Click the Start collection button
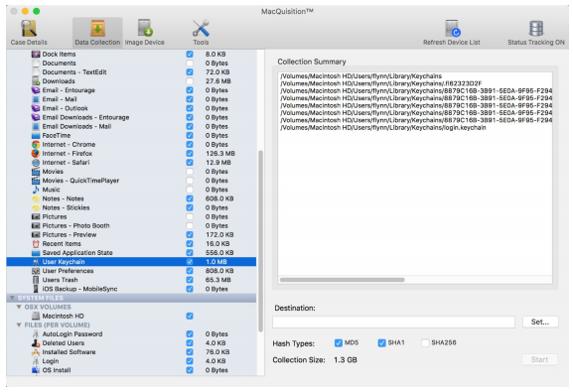573x392 pixels. click(540, 359)
